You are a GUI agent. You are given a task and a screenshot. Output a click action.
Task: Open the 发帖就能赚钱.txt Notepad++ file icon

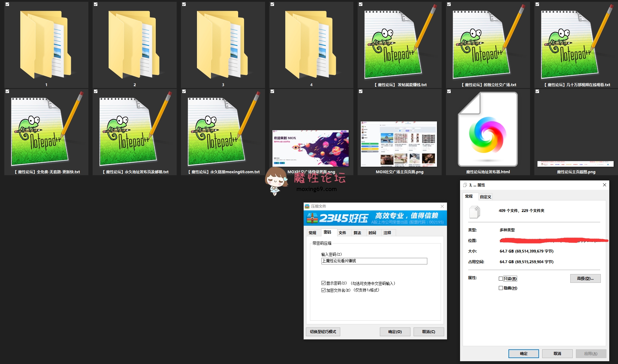pyautogui.click(x=400, y=42)
